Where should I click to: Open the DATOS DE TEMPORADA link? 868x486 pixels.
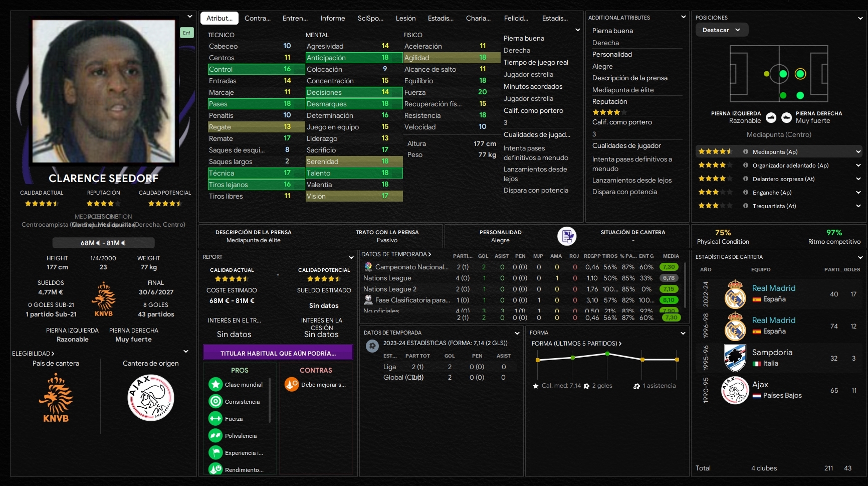point(396,254)
